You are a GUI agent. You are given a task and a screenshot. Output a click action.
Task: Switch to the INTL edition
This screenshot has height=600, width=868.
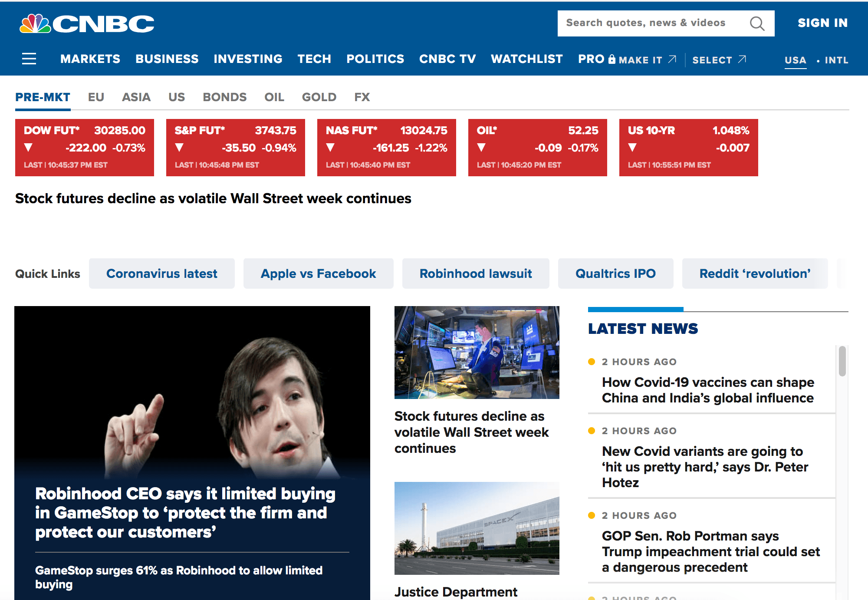tap(836, 60)
